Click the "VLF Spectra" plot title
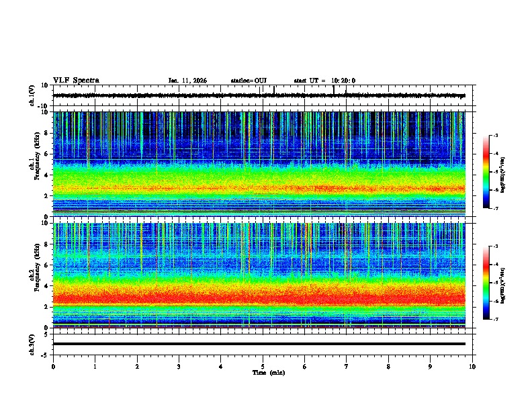 click(x=76, y=81)
